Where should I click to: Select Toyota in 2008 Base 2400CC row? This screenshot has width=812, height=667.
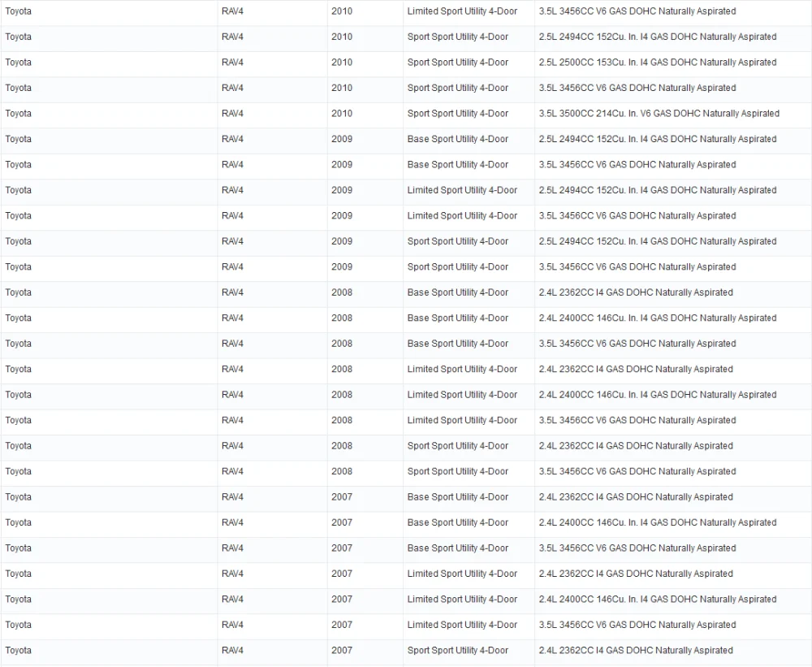point(18,318)
